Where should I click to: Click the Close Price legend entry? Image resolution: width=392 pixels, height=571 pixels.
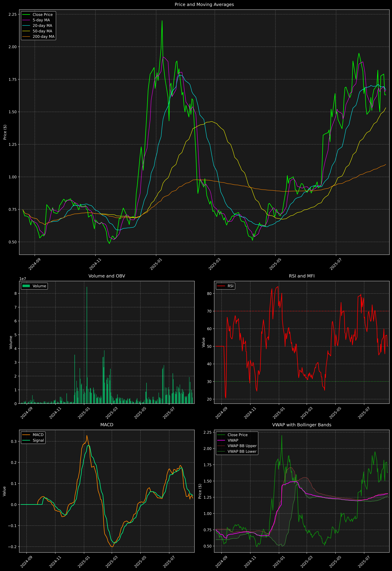click(x=43, y=14)
